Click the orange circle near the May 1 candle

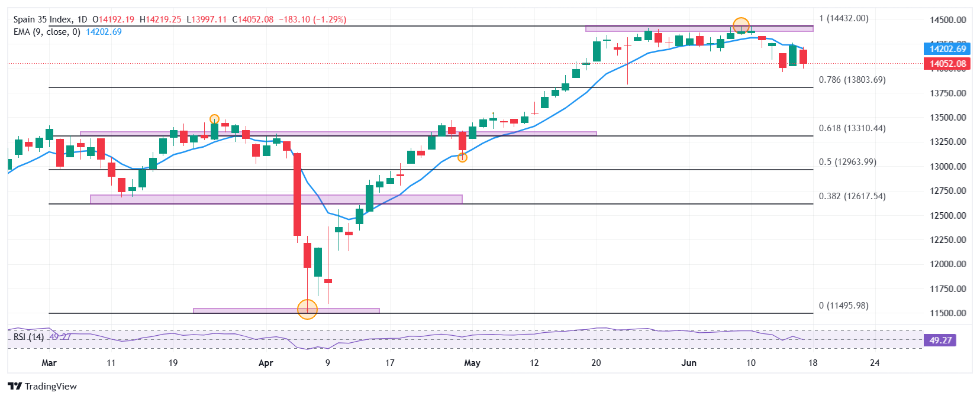coord(462,157)
